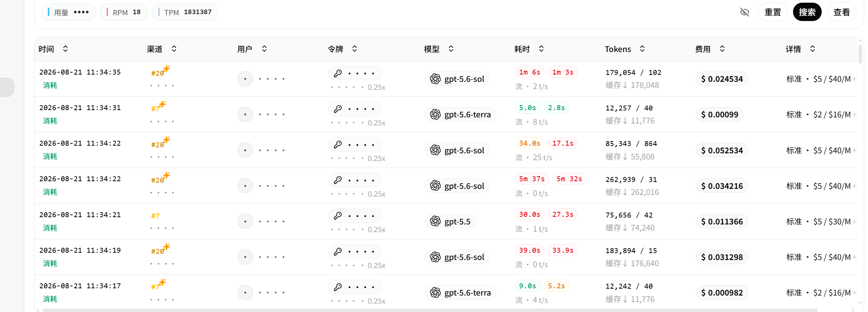
Task: Click the OpenAI icon beside gpt-5.5
Action: 435,221
